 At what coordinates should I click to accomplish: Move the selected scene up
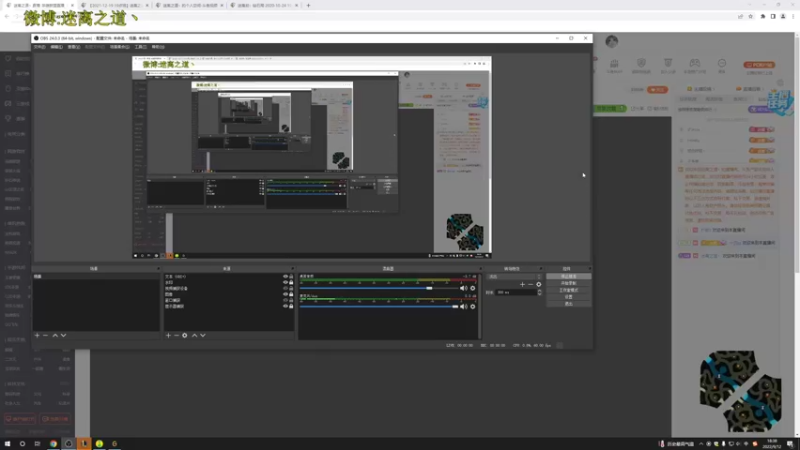(55, 335)
